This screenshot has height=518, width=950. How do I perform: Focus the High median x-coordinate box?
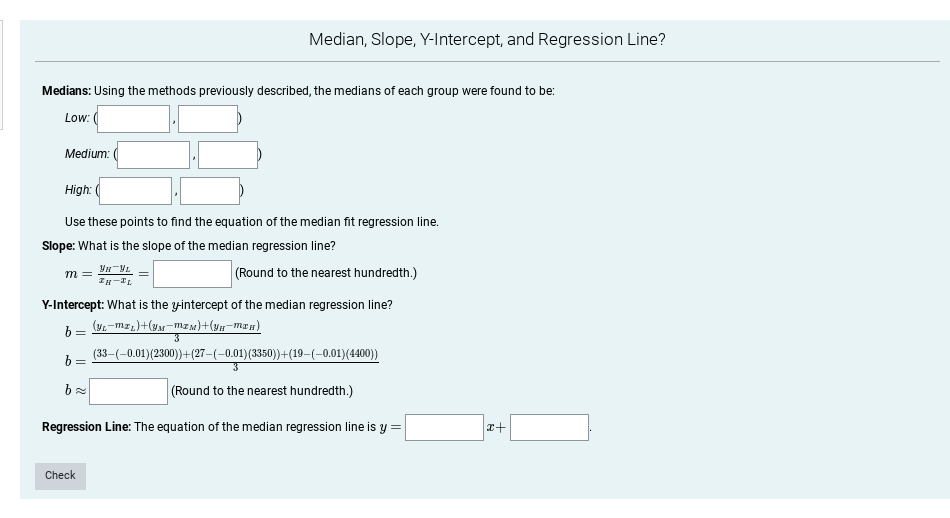coord(135,191)
